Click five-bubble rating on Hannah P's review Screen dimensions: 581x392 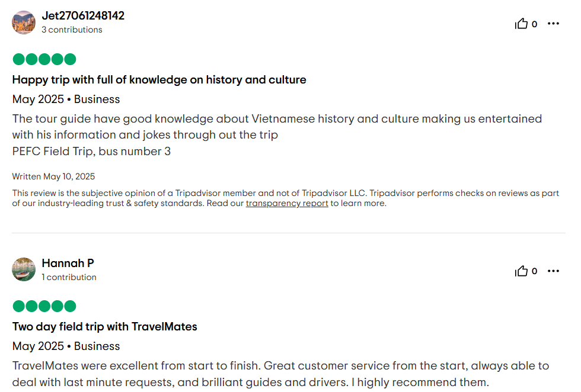(44, 306)
